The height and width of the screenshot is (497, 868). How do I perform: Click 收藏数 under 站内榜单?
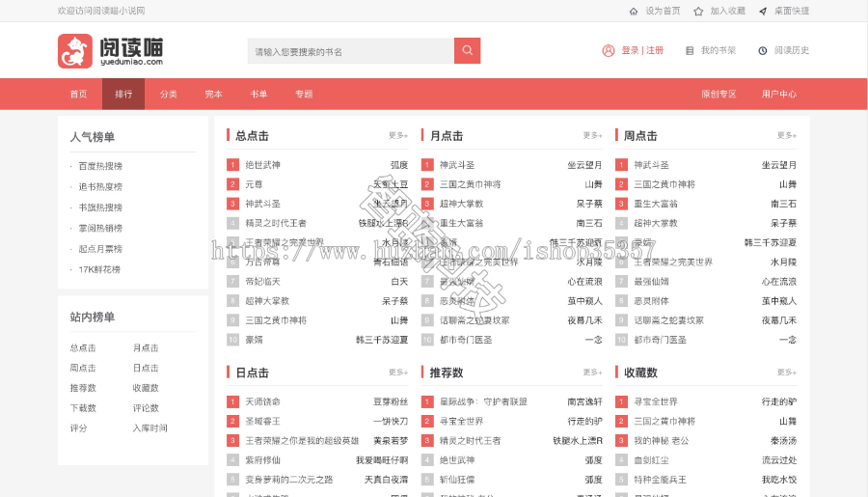146,388
